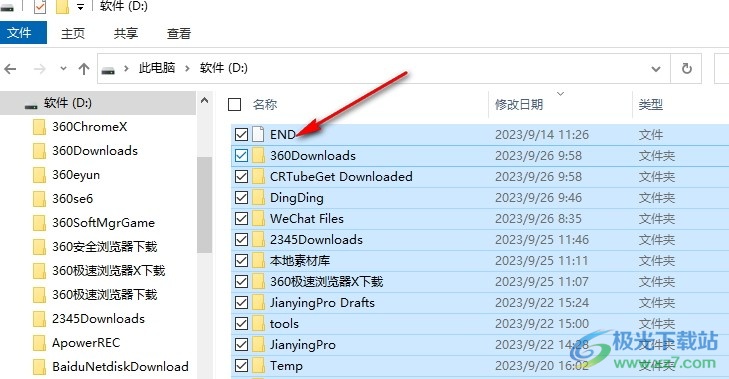Select 360ChromeX in the navigation tree

click(x=89, y=126)
